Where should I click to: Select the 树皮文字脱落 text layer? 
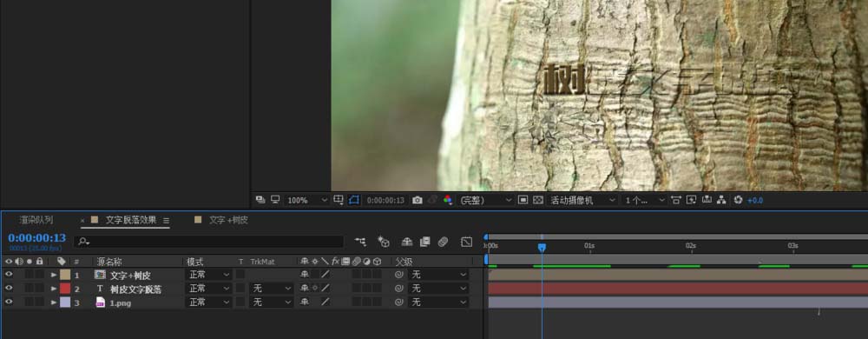point(135,289)
